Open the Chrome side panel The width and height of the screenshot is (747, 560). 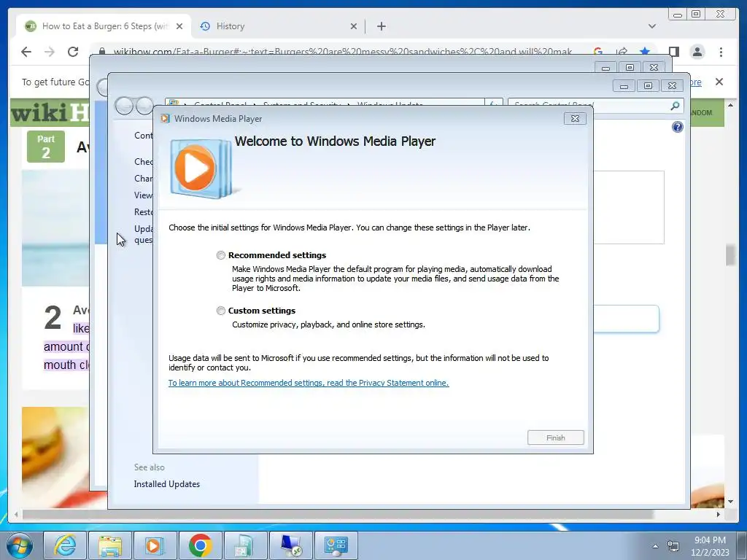pyautogui.click(x=673, y=52)
